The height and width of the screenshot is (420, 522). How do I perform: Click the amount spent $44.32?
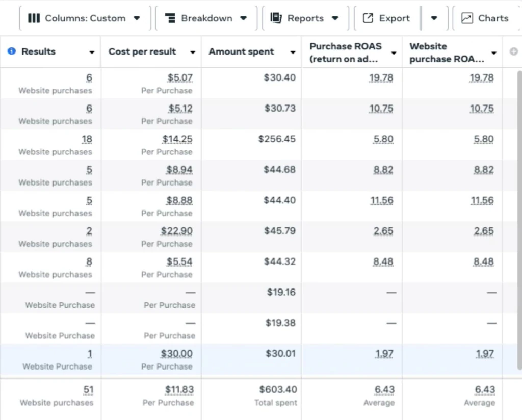coord(280,261)
